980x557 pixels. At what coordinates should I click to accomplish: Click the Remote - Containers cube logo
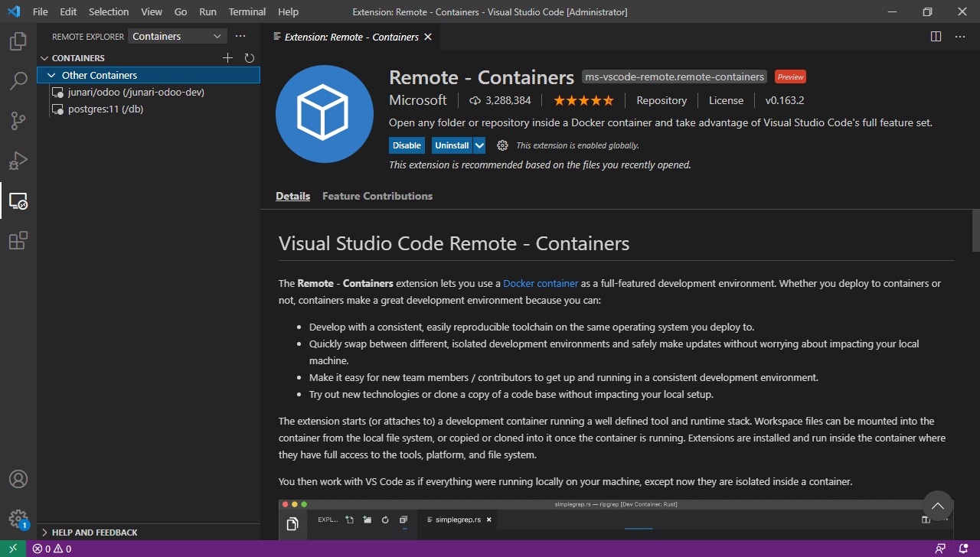coord(324,114)
